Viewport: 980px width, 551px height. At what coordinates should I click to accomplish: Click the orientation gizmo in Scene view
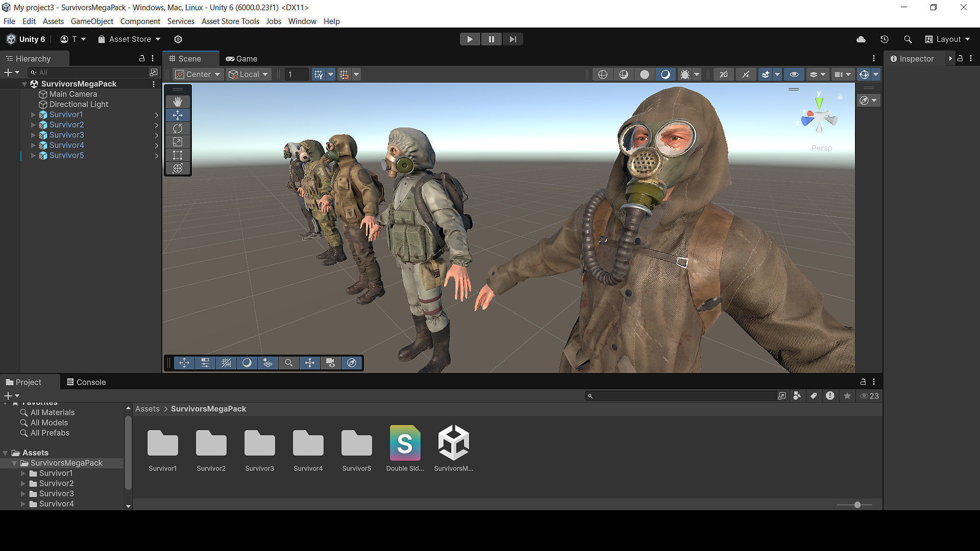point(819,117)
